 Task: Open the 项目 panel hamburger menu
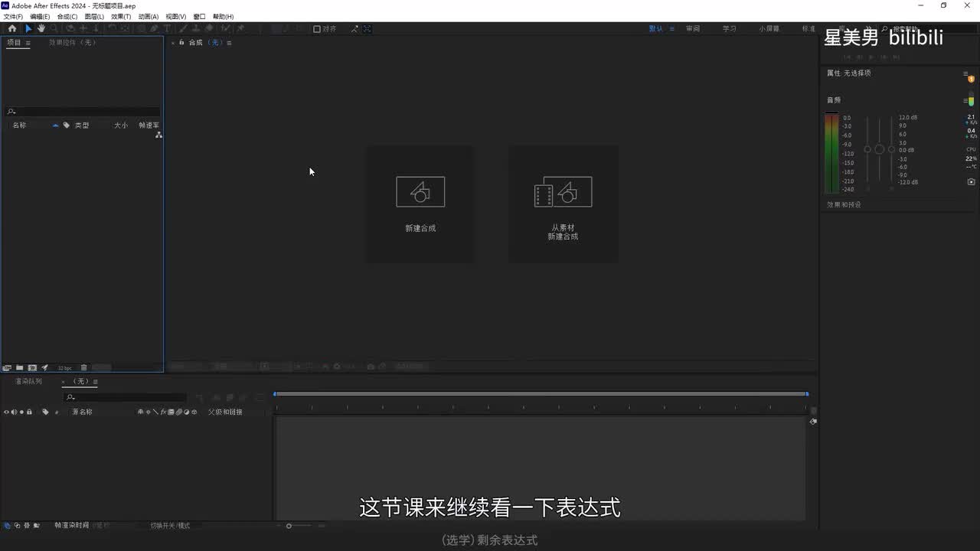tap(28, 43)
